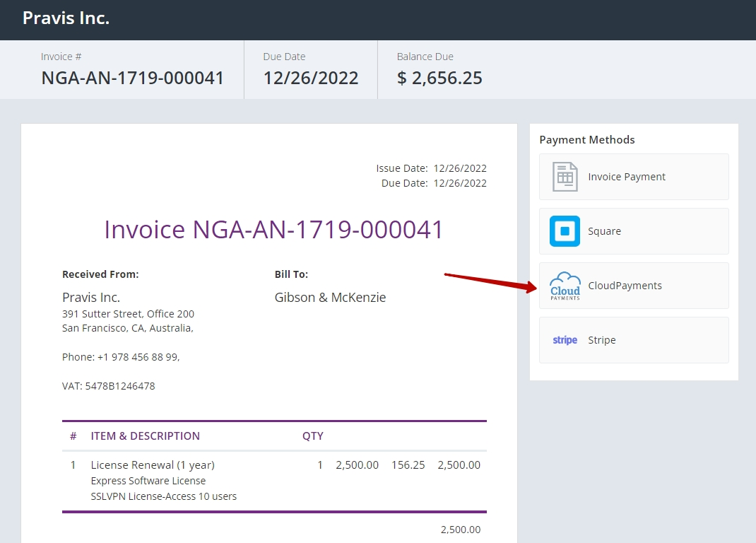Select the CloudPayments text label
The height and width of the screenshot is (543, 756).
[x=625, y=286]
